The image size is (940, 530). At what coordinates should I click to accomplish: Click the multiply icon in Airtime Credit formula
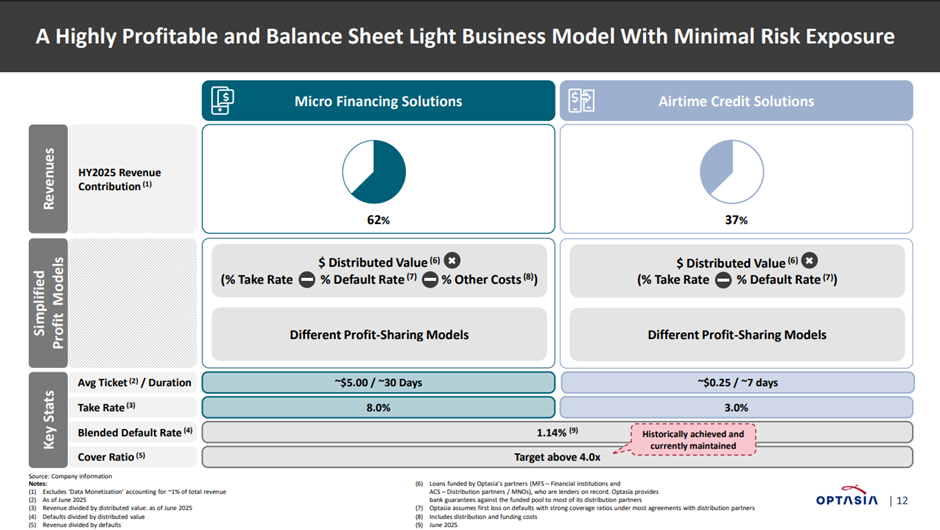(x=810, y=260)
